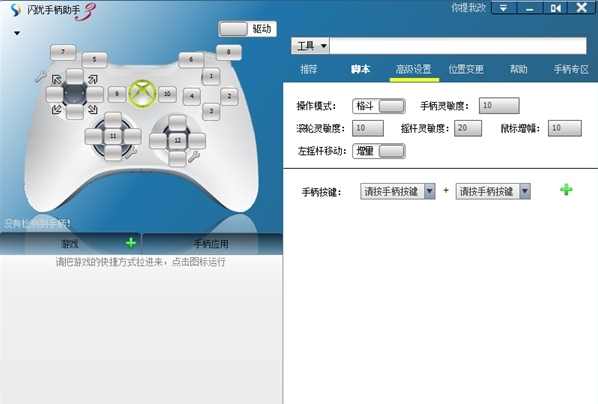Expand second 请按手柄按键 dropdown
The image size is (598, 404).
(525, 191)
